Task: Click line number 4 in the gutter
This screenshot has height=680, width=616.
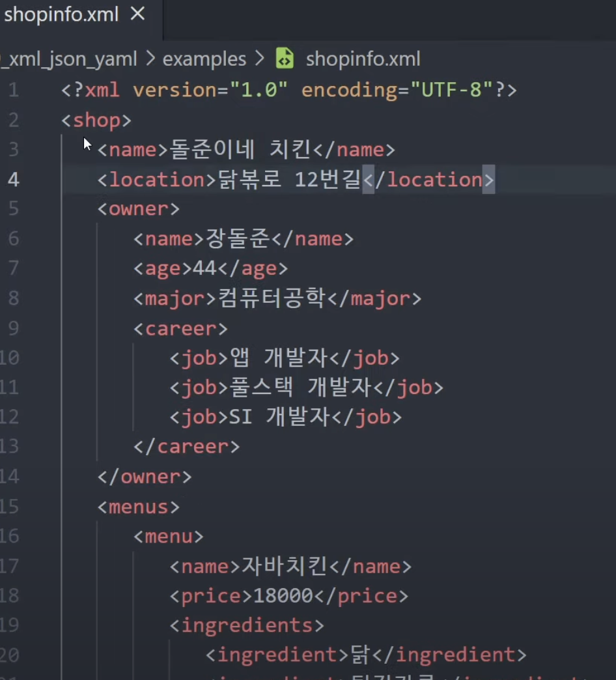Action: [x=14, y=180]
